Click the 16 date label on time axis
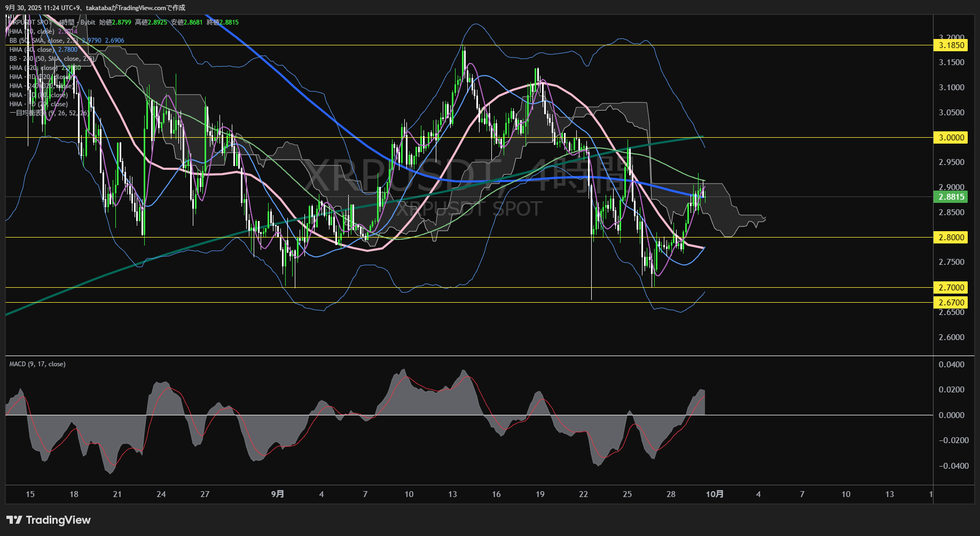Viewport: 980px width, 536px height. (x=497, y=494)
